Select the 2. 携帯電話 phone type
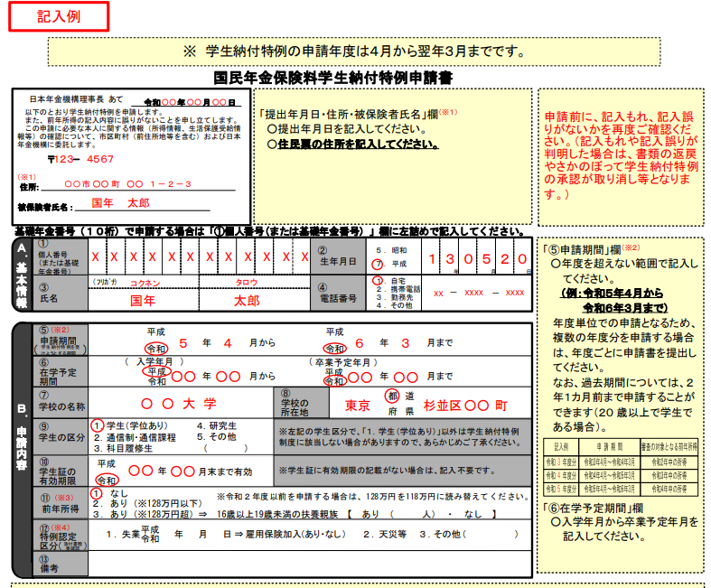711x588 pixels. pos(398,289)
